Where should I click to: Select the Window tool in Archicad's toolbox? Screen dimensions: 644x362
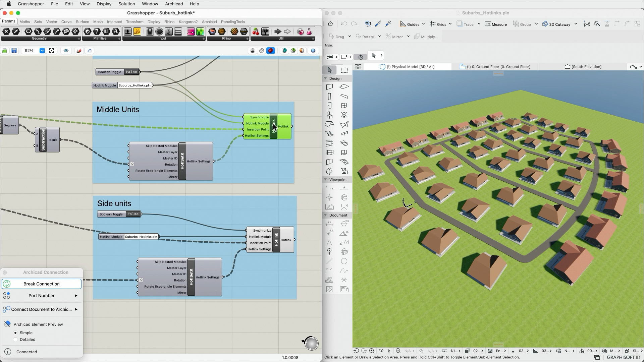[x=344, y=106]
